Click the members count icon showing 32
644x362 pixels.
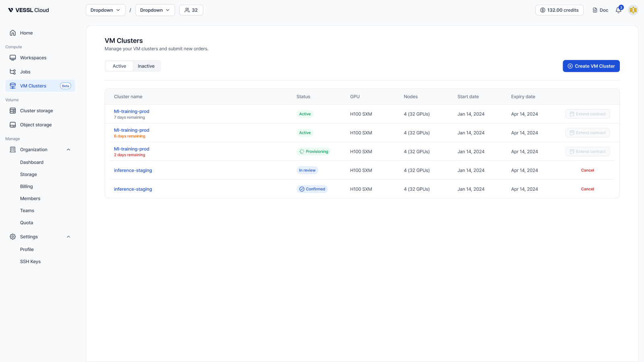click(187, 10)
